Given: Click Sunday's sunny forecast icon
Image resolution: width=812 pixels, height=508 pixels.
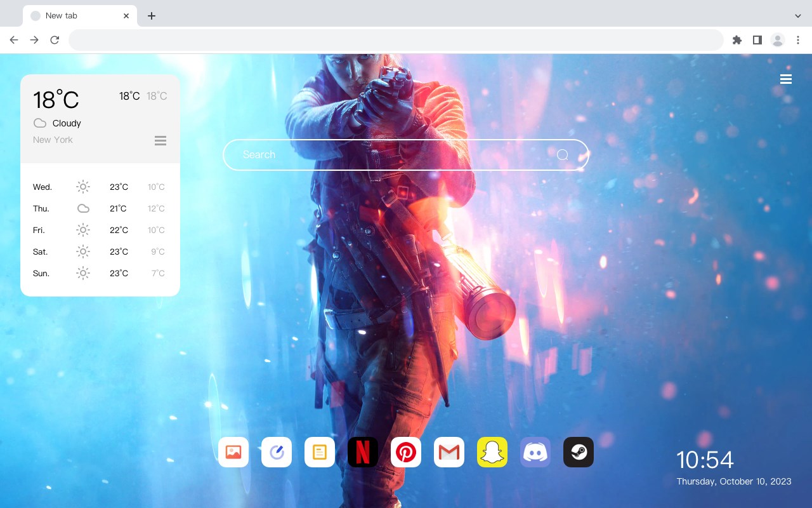Looking at the screenshot, I should coord(83,273).
